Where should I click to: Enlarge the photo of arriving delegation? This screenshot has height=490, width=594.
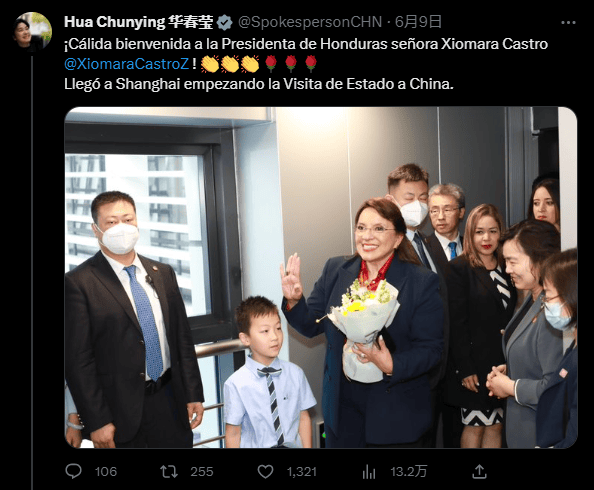tap(321, 277)
